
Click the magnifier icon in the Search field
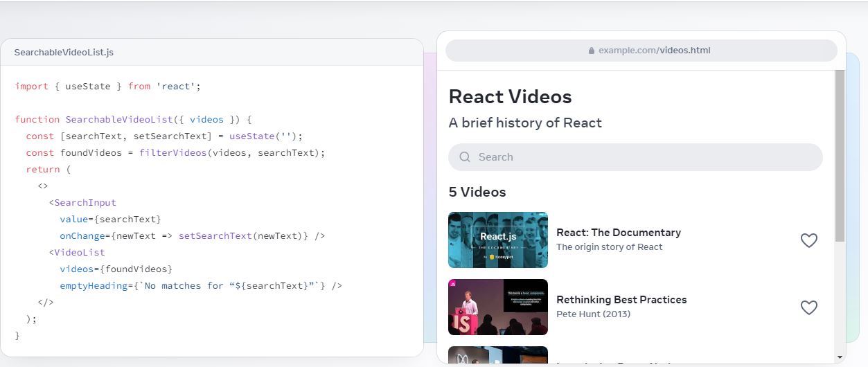coord(465,157)
